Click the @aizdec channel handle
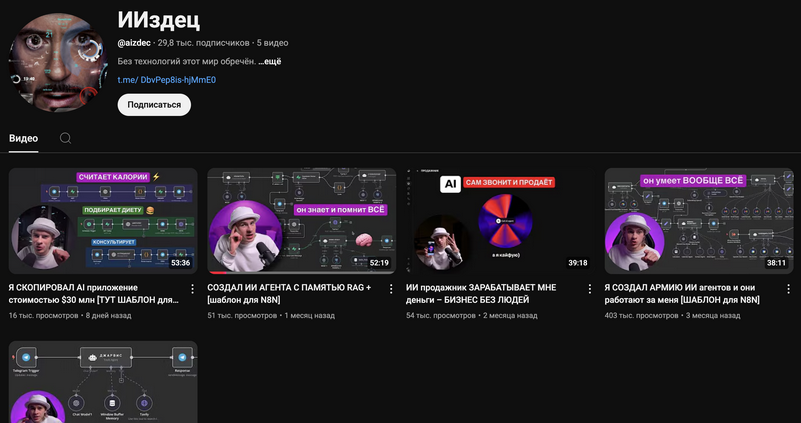The width and height of the screenshot is (801, 423). coord(134,43)
